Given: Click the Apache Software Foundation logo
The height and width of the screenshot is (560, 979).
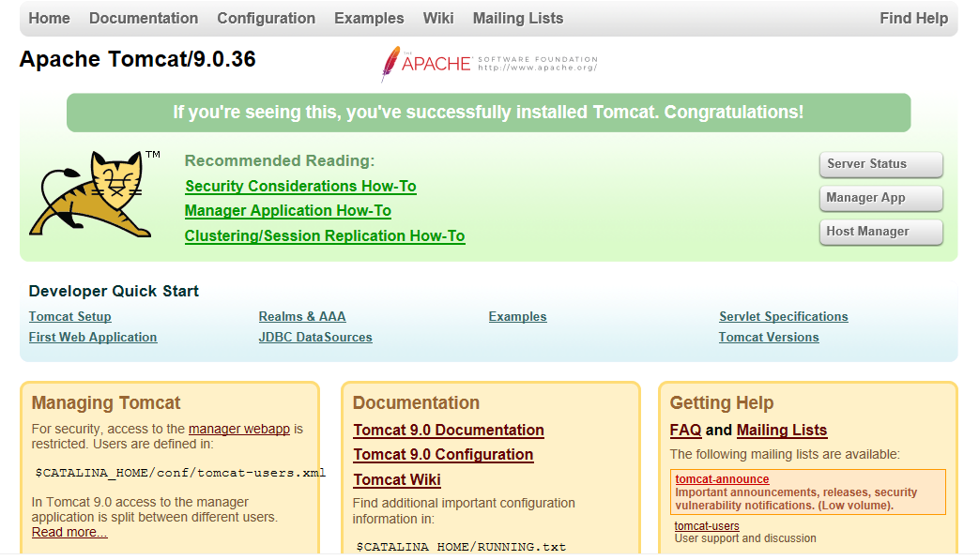Looking at the screenshot, I should click(489, 63).
